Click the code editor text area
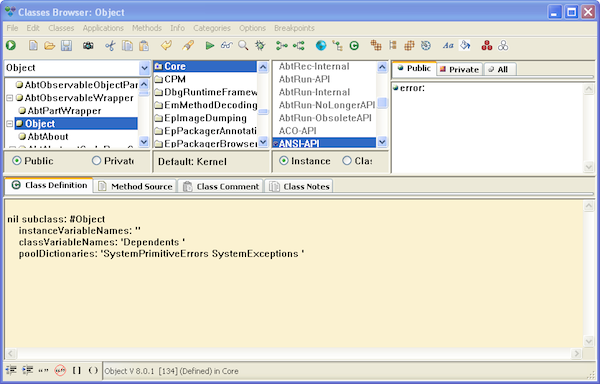This screenshot has width=600, height=384. click(x=294, y=273)
